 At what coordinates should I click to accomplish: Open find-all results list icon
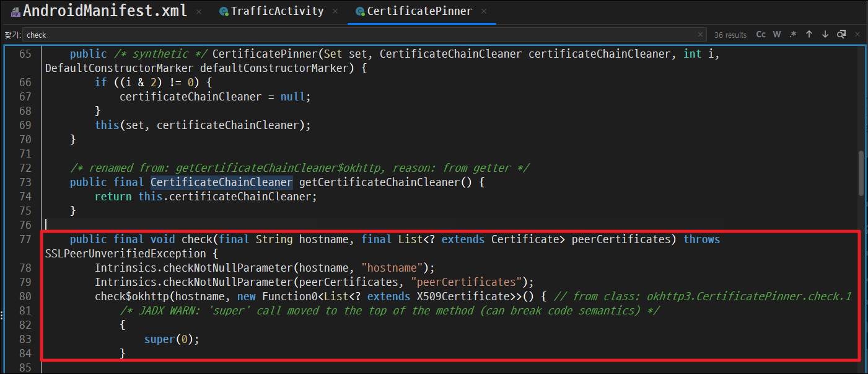pyautogui.click(x=841, y=35)
